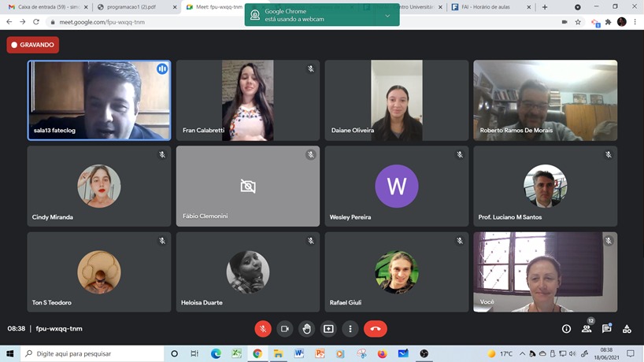
Task: Click Ton S Teodoro's avatar
Action: [99, 272]
